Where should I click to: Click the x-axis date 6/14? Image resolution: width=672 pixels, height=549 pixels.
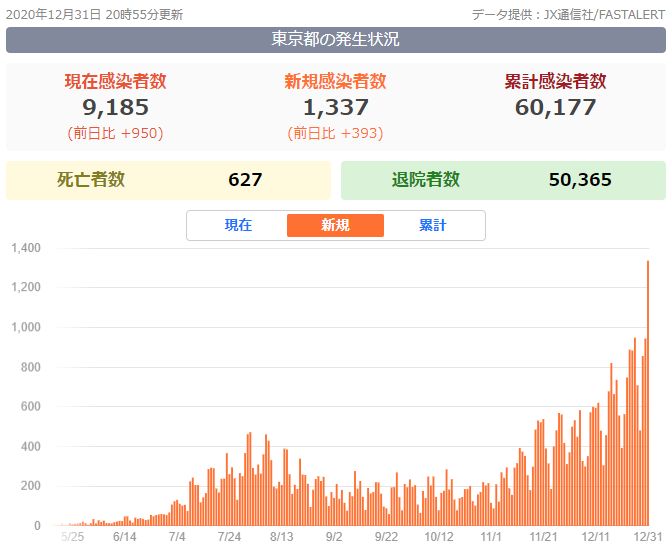[x=125, y=537]
